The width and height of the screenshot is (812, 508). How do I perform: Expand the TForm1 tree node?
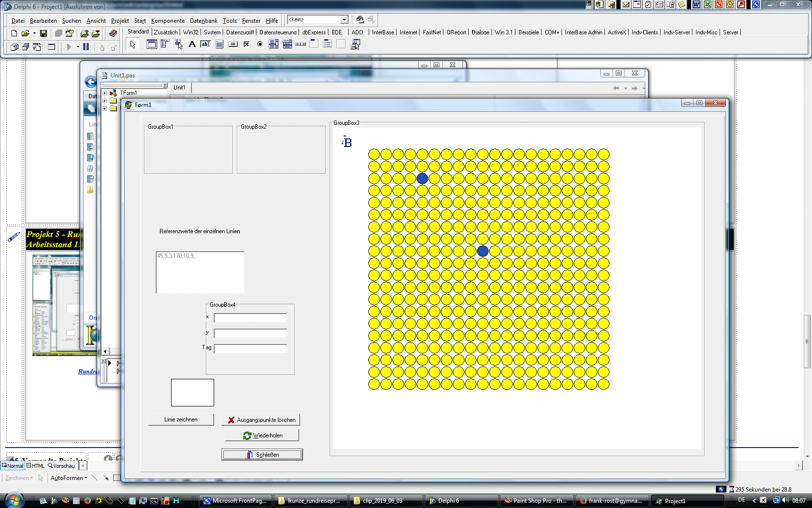click(104, 93)
